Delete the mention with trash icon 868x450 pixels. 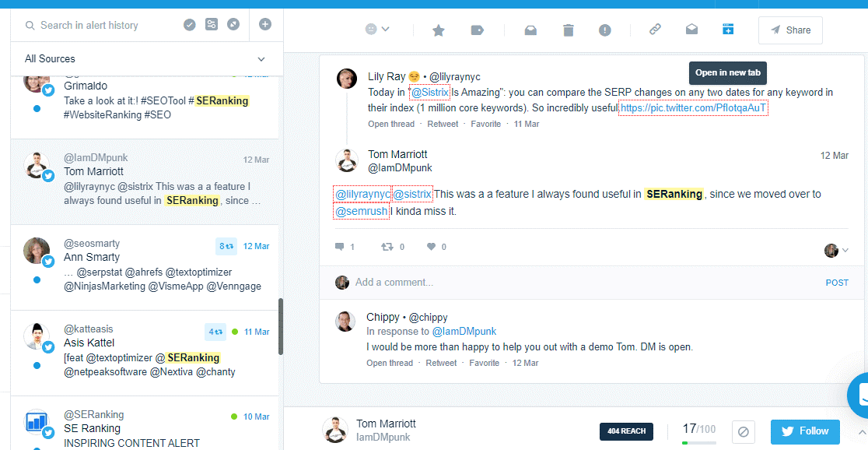click(x=569, y=30)
